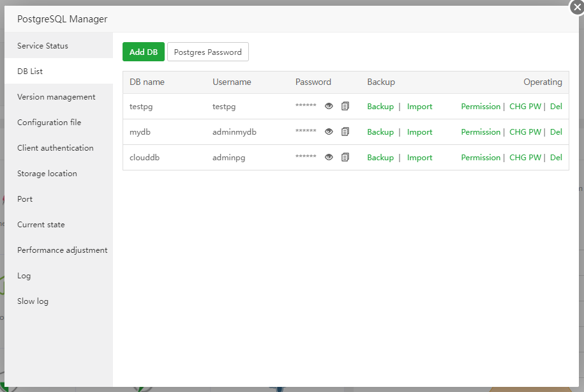Click the Username column header
Viewport: 584px width, 392px height.
(x=232, y=82)
